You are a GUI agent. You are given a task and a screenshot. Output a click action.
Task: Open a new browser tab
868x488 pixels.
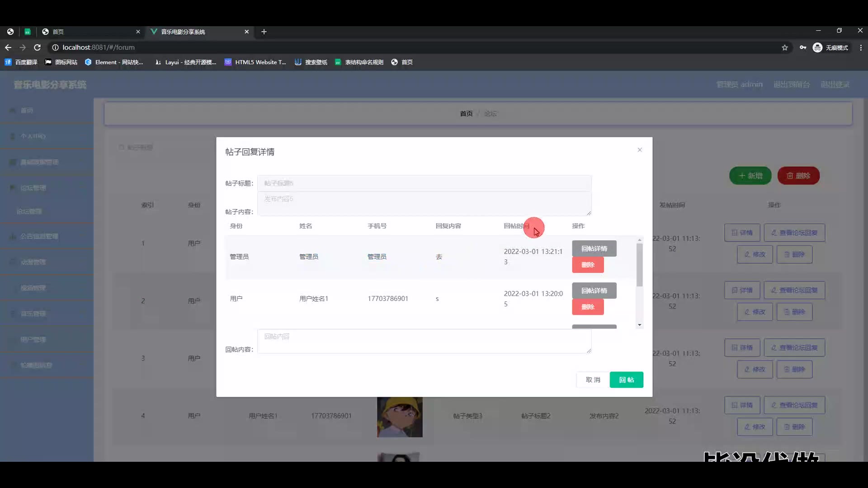click(x=264, y=32)
